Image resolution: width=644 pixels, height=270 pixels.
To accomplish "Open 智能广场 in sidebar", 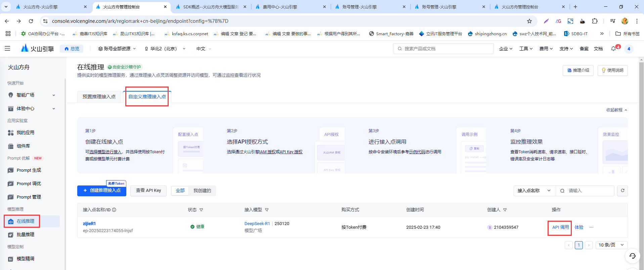I will tap(26, 95).
